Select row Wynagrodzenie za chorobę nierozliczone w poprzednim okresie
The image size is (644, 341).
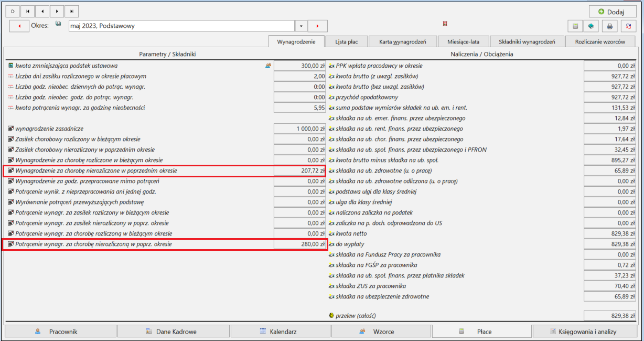point(165,170)
